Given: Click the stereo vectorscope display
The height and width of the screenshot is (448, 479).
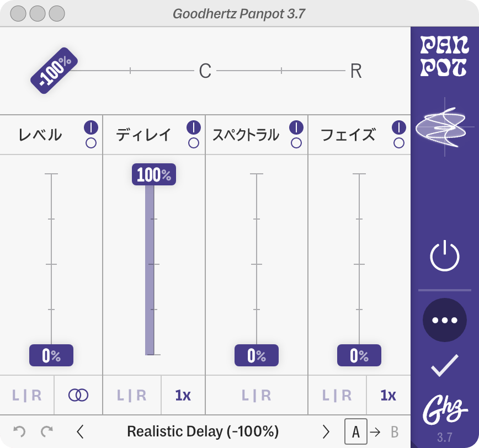Looking at the screenshot, I should tap(444, 127).
